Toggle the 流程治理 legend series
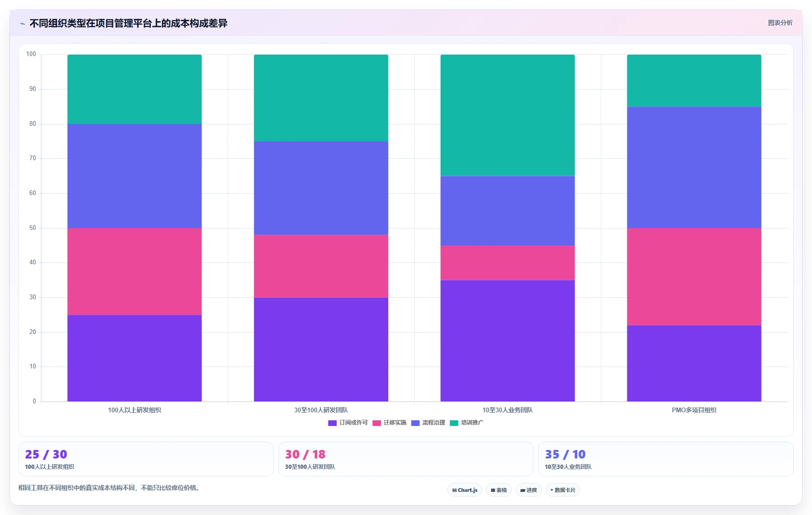Image resolution: width=812 pixels, height=515 pixels. pyautogui.click(x=428, y=423)
